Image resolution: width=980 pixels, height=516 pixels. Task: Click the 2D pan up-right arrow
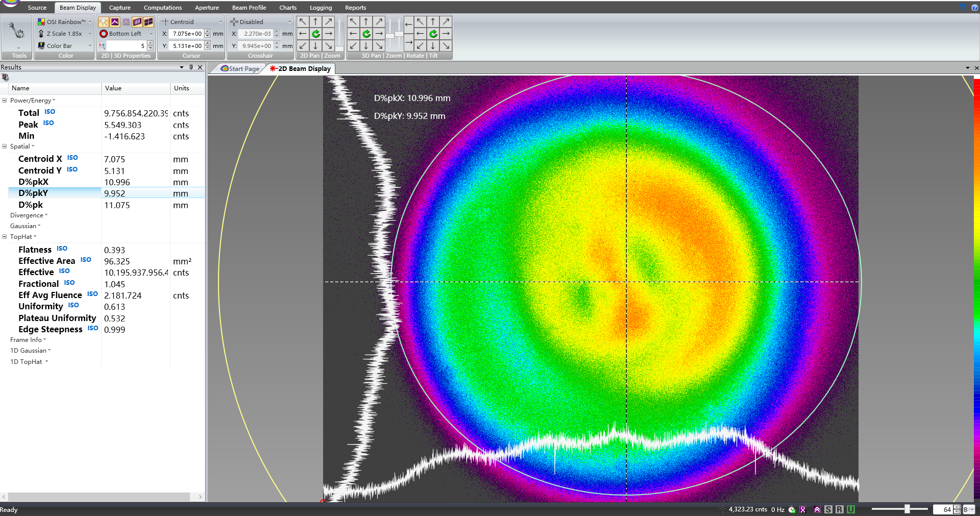(328, 21)
